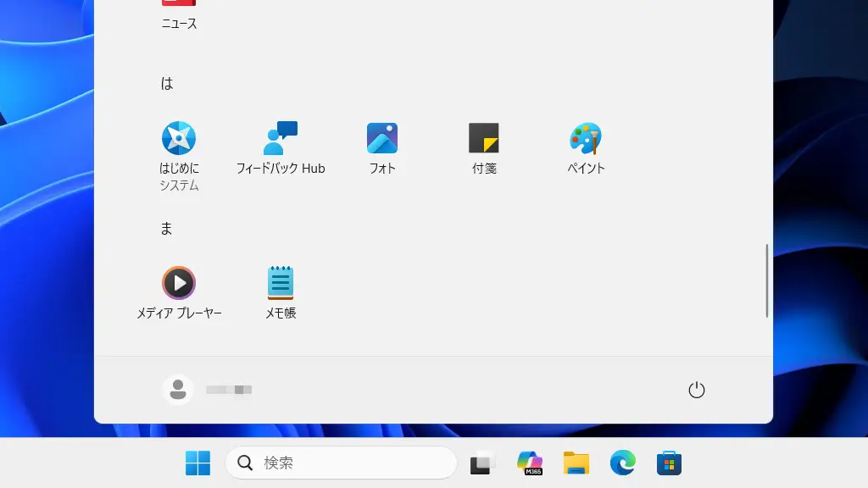Open the power options button

tap(696, 390)
